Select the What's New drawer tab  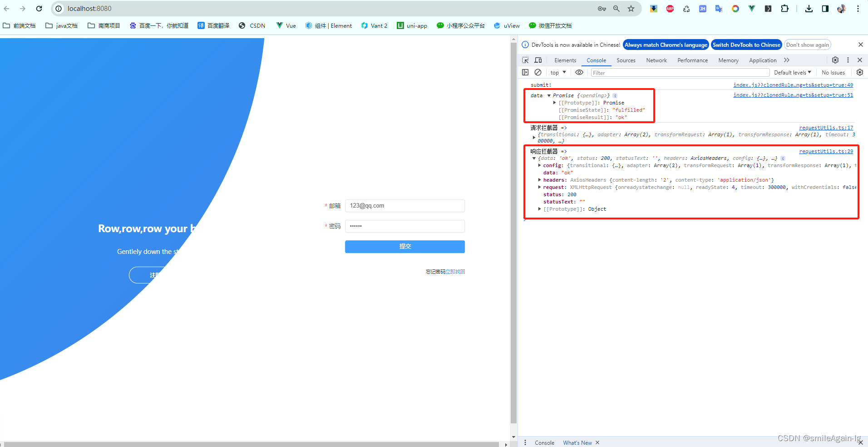click(x=577, y=442)
